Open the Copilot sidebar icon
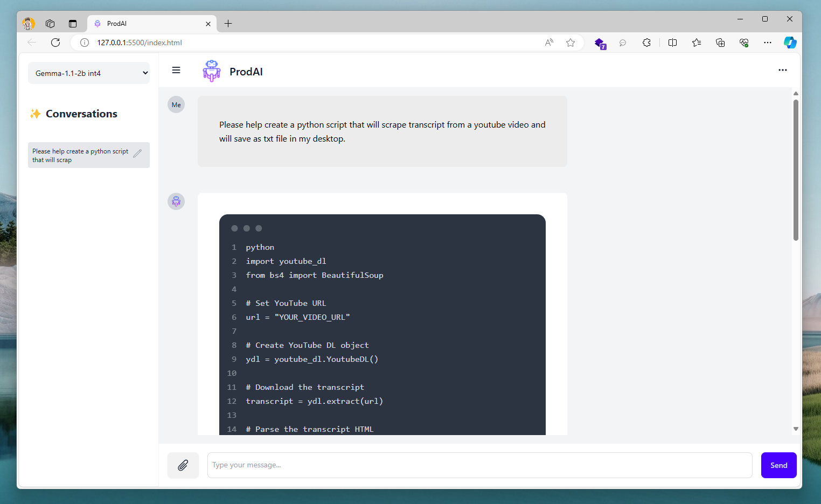Screen dimensions: 821x504 pyautogui.click(x=790, y=43)
